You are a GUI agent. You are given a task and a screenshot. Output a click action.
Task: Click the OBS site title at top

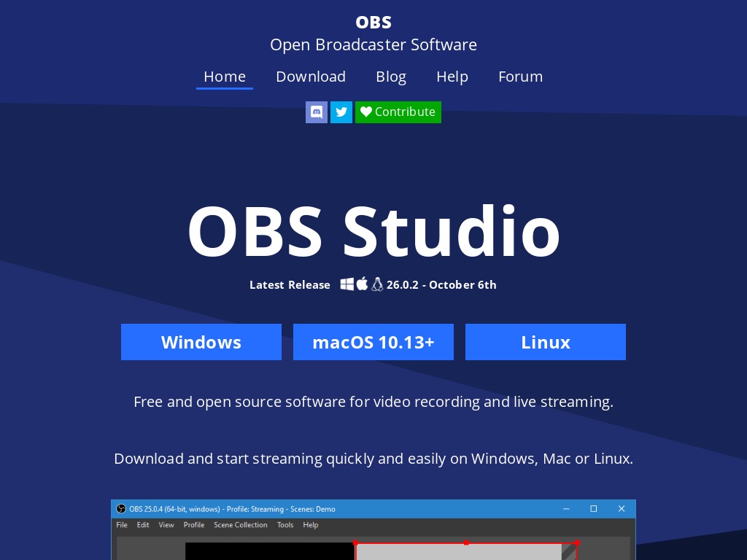coord(373,22)
